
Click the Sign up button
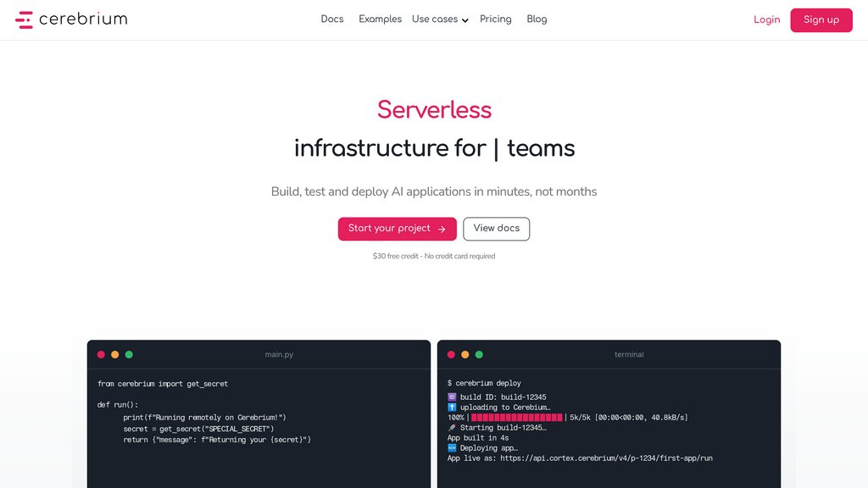[821, 20]
